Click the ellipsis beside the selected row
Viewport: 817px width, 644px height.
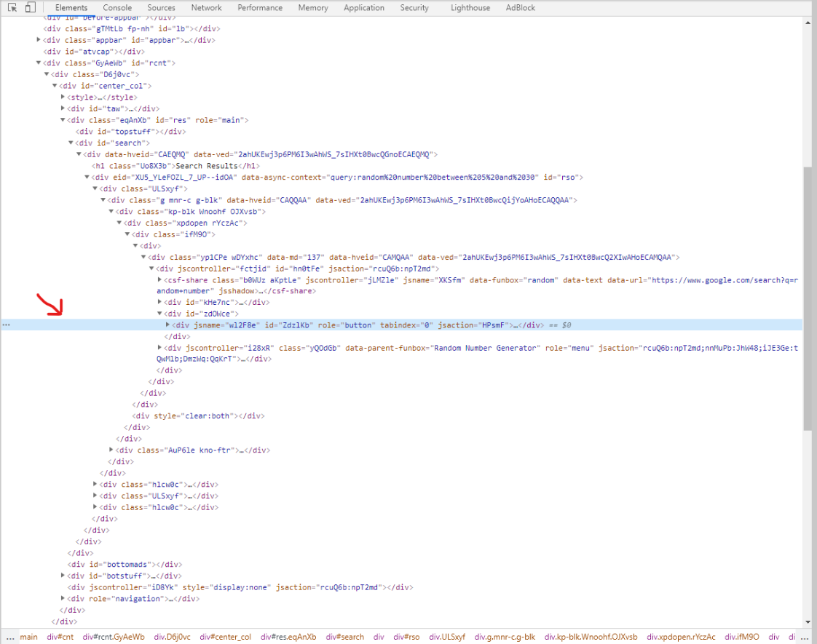coord(7,325)
